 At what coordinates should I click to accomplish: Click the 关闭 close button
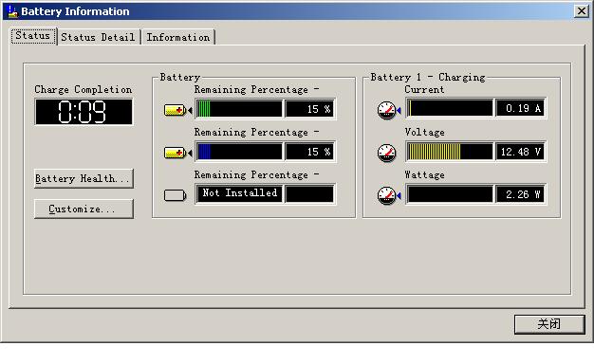tap(549, 324)
